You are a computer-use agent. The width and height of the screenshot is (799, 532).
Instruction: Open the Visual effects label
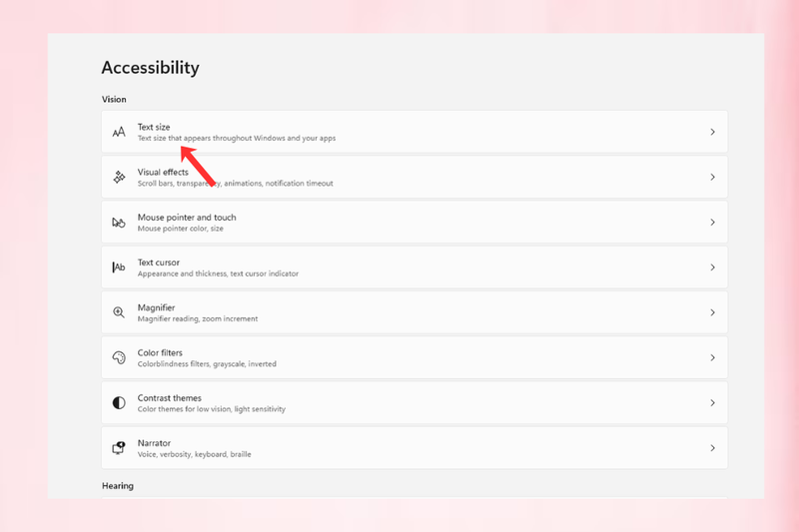(163, 172)
